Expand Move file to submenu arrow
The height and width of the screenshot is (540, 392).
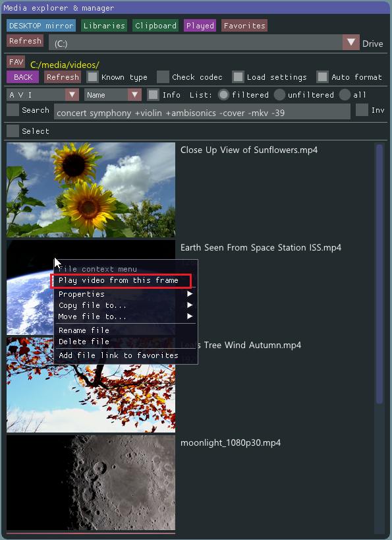tap(190, 316)
